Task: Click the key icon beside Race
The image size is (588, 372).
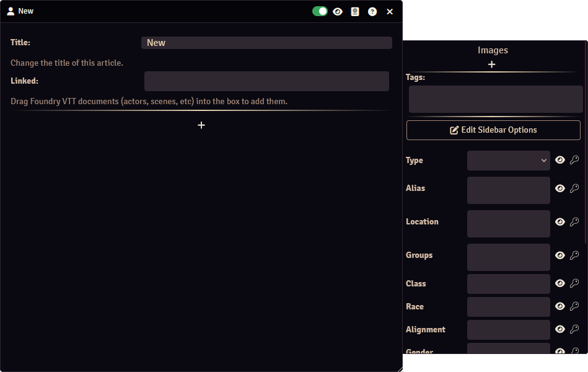Action: (x=574, y=306)
